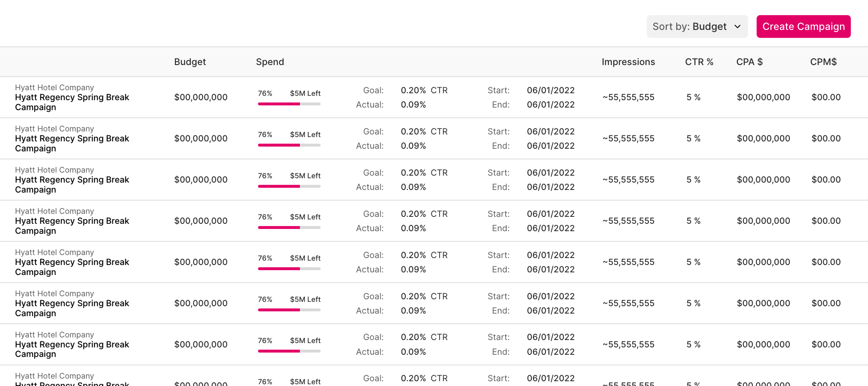Click the Create Campaign button
Screen dimensions: 868x386
[x=803, y=26]
